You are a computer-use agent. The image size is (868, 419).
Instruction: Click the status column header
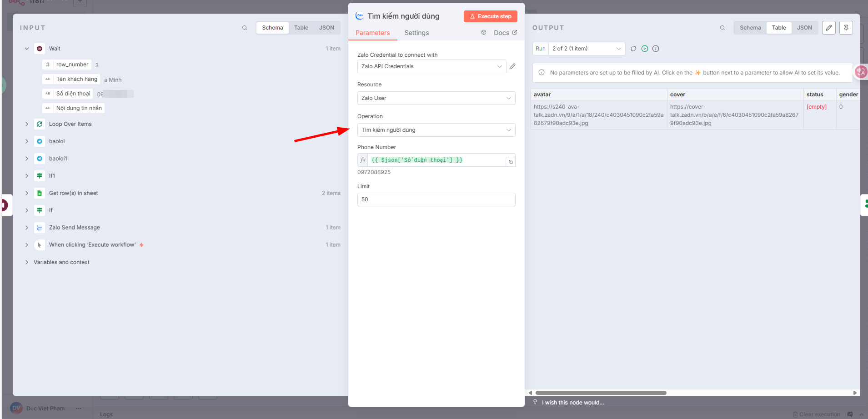click(820, 95)
